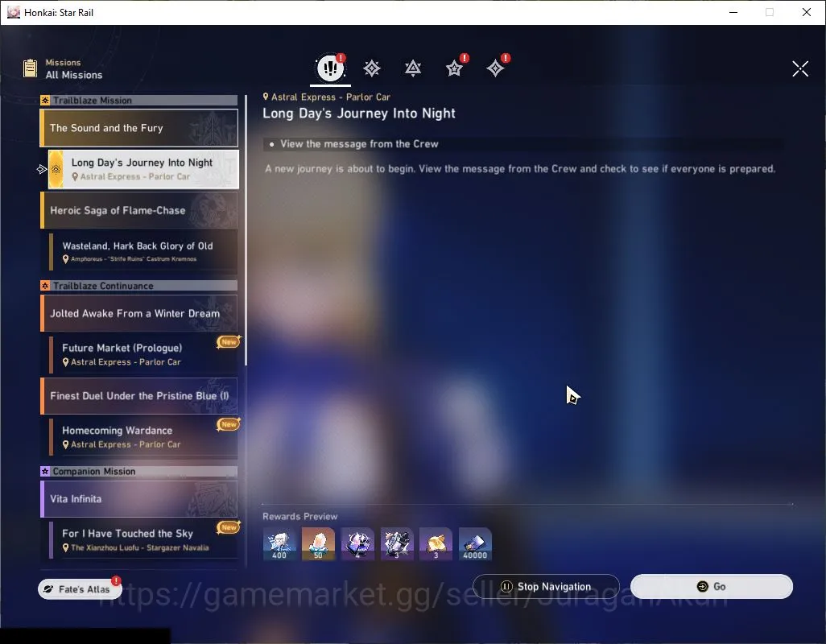Screen dimensions: 826x644
Task: Select Long Day's Journey Into Night mission
Action: [143, 169]
